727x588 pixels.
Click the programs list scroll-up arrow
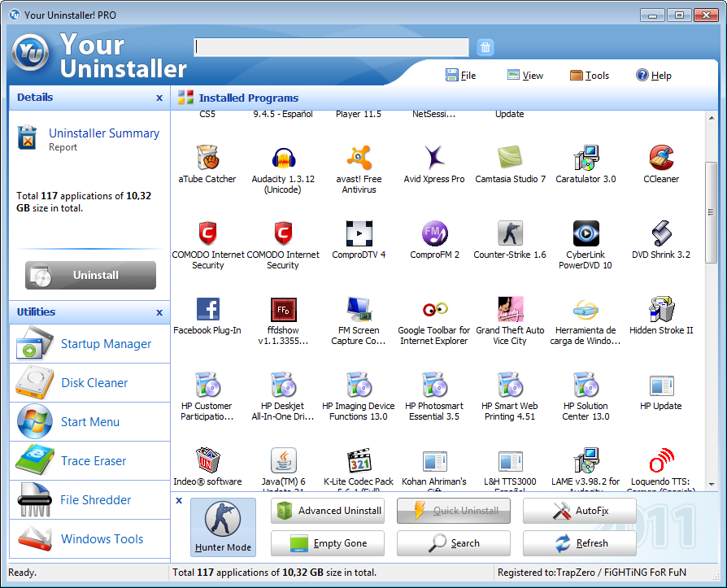point(712,118)
